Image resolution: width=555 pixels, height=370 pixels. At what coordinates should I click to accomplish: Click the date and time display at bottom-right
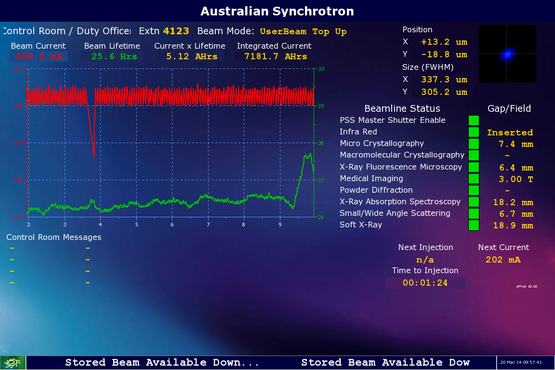click(520, 362)
